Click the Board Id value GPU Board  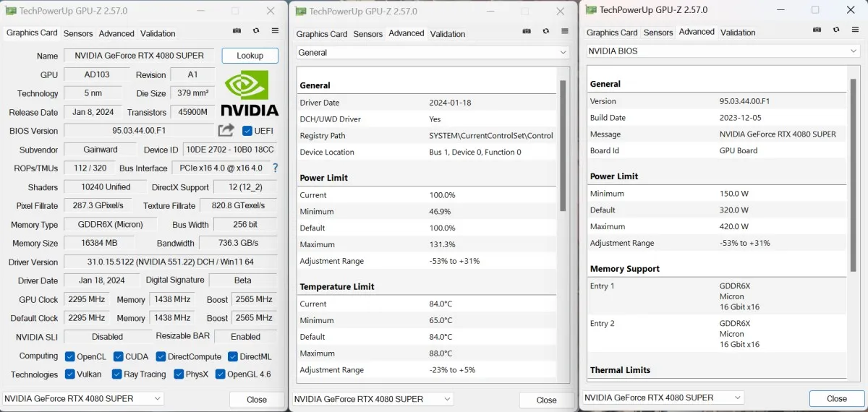(739, 150)
